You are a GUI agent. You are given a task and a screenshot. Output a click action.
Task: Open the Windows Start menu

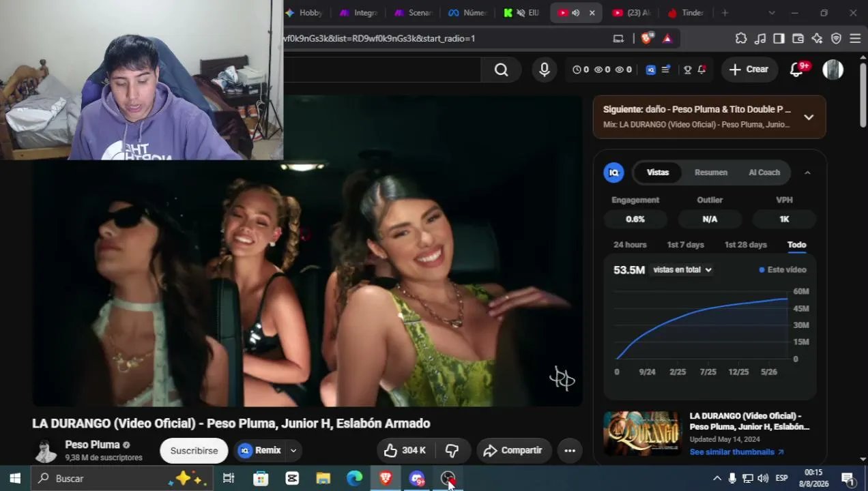coord(15,478)
